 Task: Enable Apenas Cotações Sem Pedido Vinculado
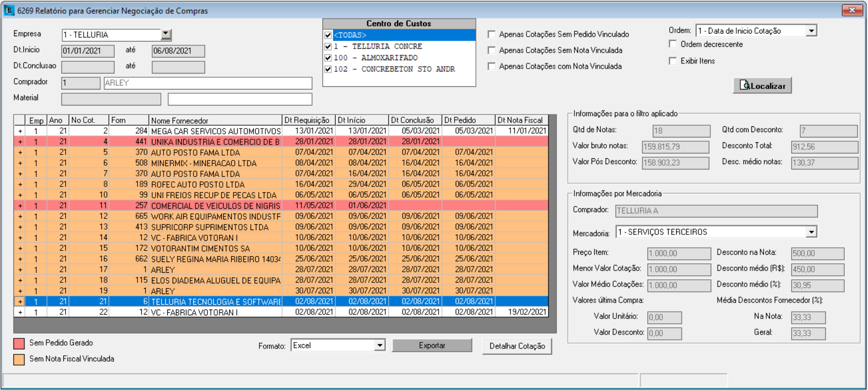(491, 34)
